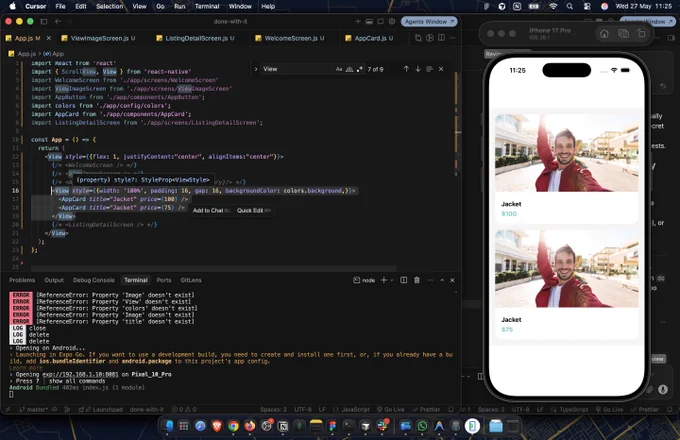Open the Run menu in menu bar

pyautogui.click(x=180, y=6)
